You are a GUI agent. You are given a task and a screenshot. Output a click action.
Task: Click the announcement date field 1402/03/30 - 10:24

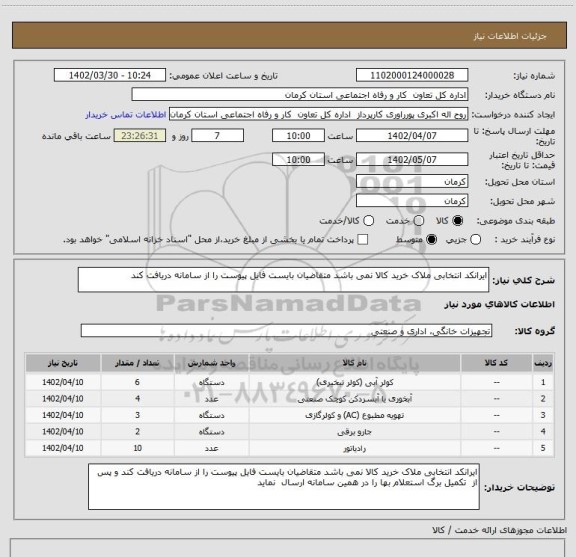[x=110, y=75]
